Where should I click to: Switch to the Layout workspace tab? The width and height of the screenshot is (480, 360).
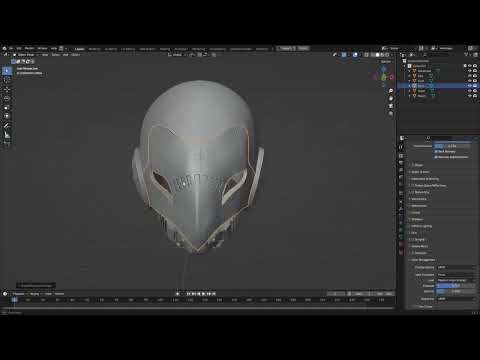click(79, 49)
